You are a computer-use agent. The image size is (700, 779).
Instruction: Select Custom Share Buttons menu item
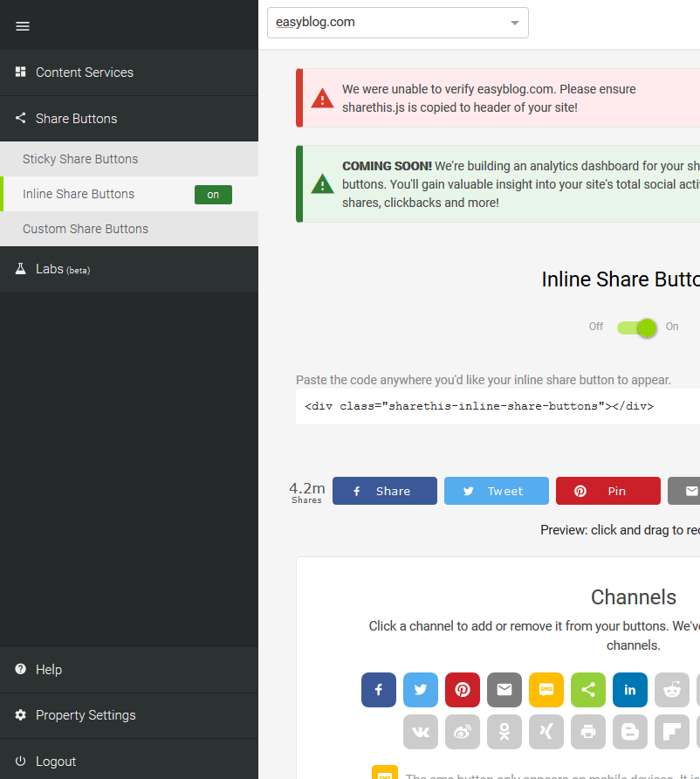(129, 229)
